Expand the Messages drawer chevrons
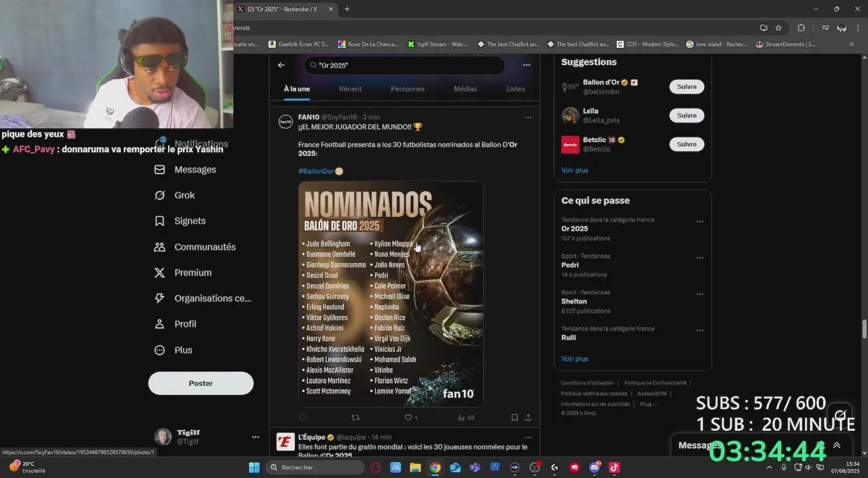Image resolution: width=868 pixels, height=478 pixels. coord(837,445)
